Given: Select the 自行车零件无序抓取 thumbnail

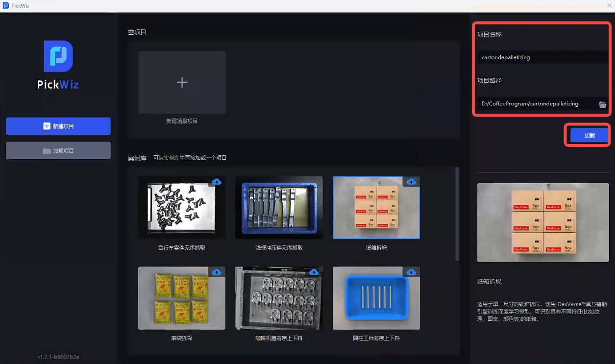Looking at the screenshot, I should click(182, 208).
